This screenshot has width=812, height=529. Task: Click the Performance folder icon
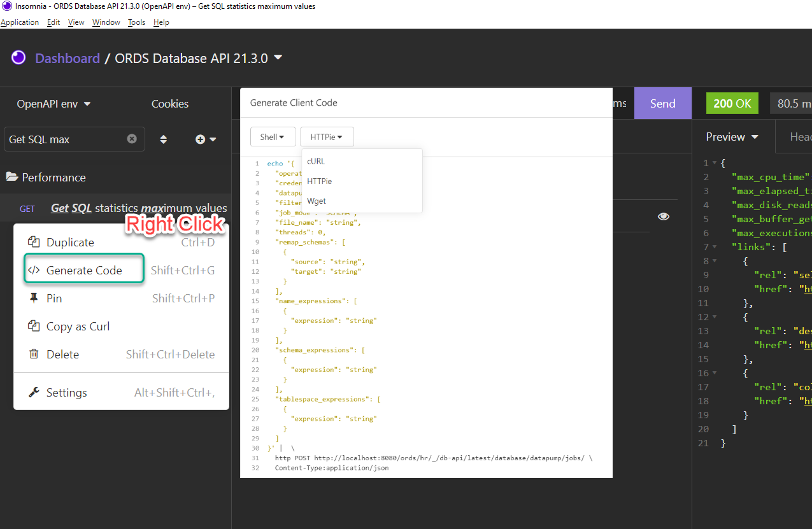tap(11, 177)
